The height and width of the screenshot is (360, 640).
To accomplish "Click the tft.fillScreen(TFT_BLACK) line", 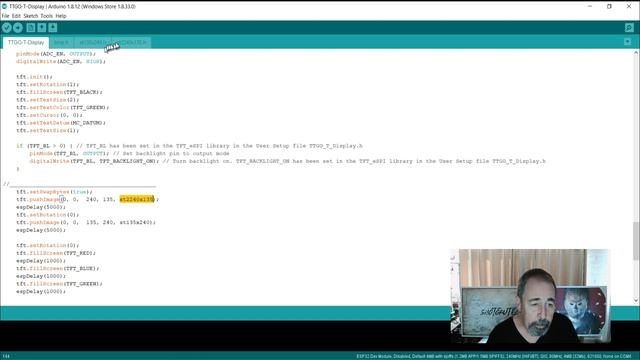I will point(59,92).
